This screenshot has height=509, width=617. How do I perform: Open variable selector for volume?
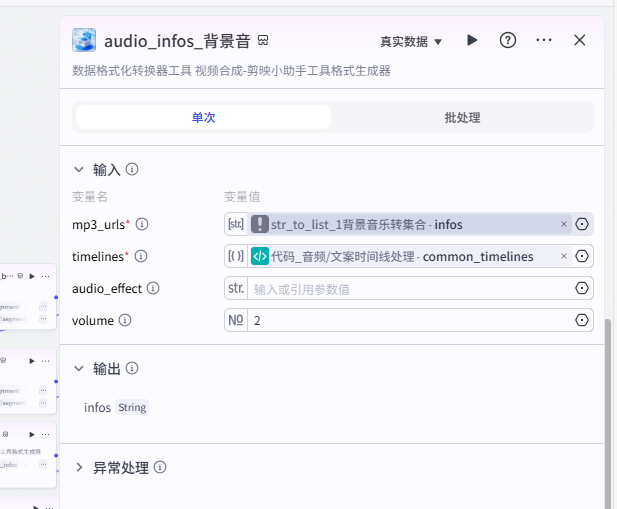[582, 320]
